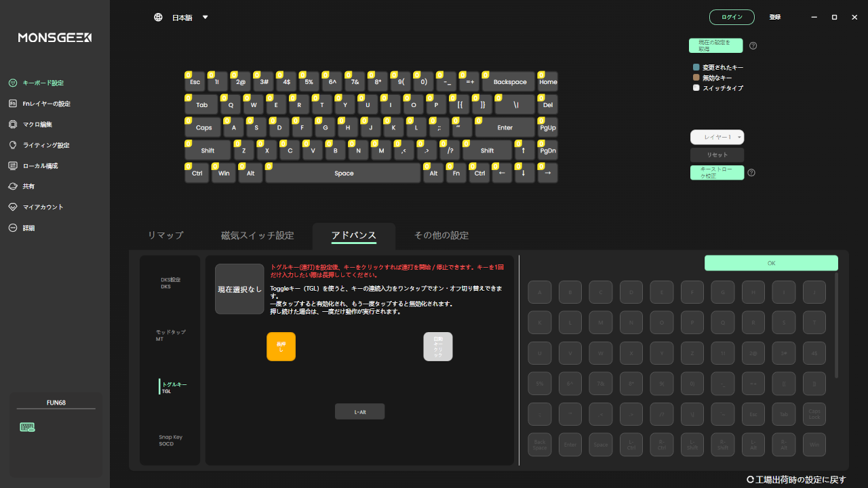Switch to the リマップ tab
The width and height of the screenshot is (868, 488).
pos(165,235)
